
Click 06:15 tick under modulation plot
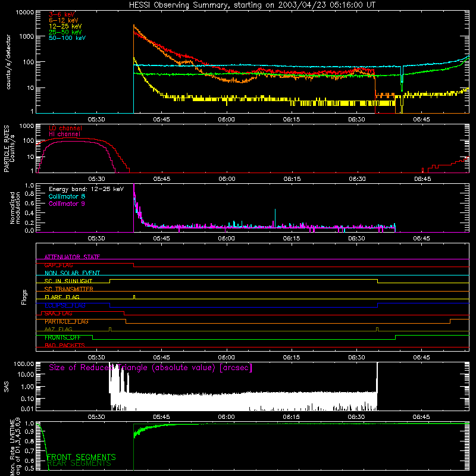pos(292,239)
